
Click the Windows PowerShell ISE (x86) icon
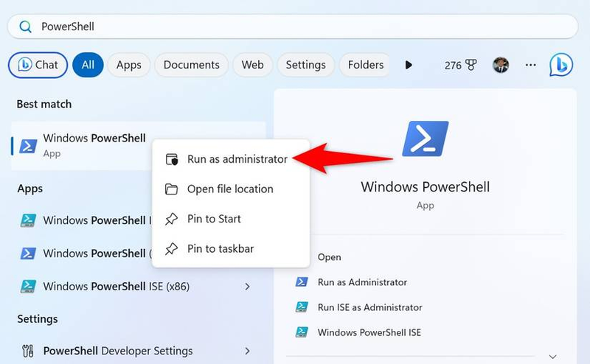pyautogui.click(x=28, y=287)
